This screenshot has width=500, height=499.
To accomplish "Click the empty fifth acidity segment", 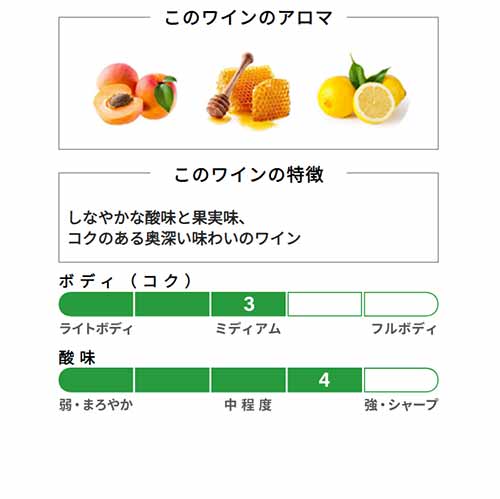I will coord(401,380).
